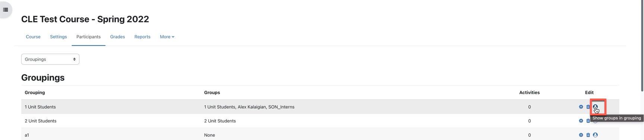The height and width of the screenshot is (140, 644).
Task: Edit settings for 1 Unit Students grouping
Action: click(581, 107)
